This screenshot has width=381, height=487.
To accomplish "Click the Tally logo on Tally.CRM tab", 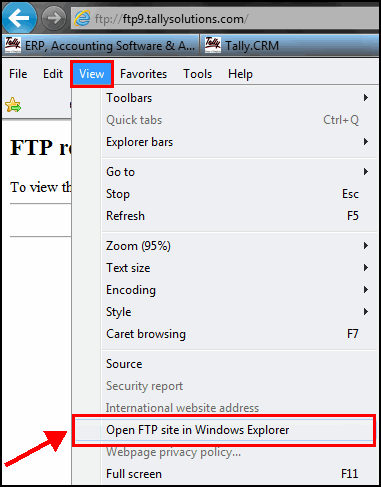I will tap(212, 45).
